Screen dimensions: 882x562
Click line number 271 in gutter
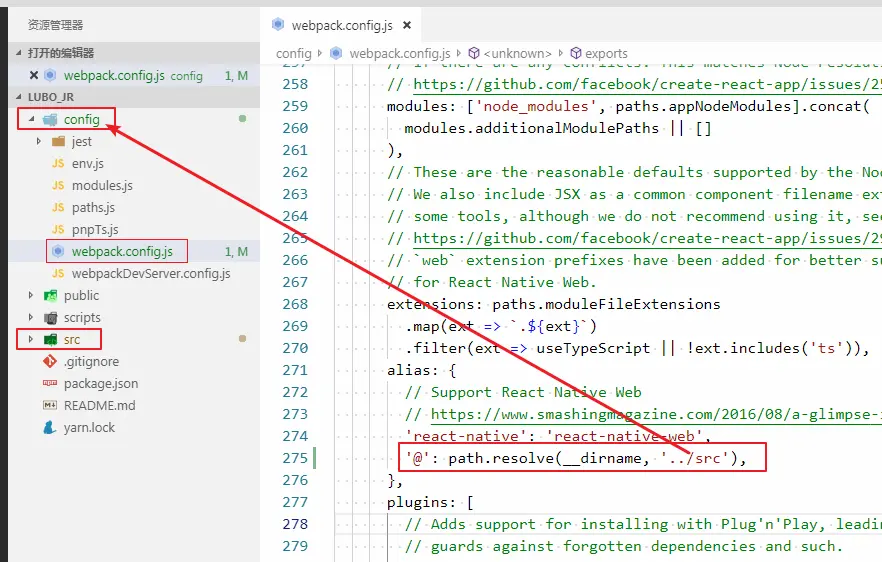click(295, 370)
